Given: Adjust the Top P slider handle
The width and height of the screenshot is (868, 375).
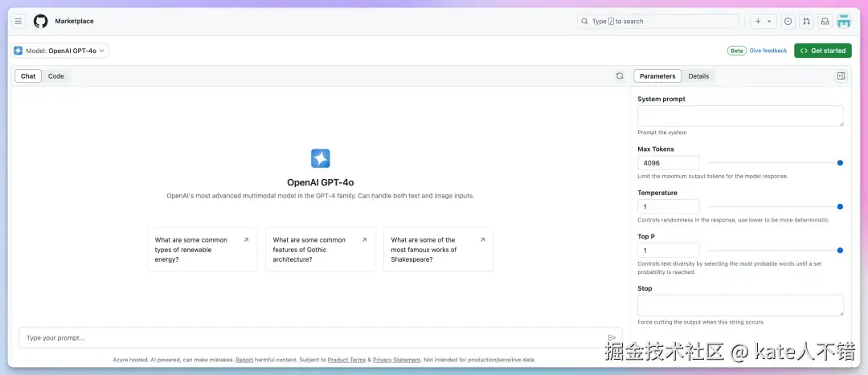Looking at the screenshot, I should [x=840, y=250].
